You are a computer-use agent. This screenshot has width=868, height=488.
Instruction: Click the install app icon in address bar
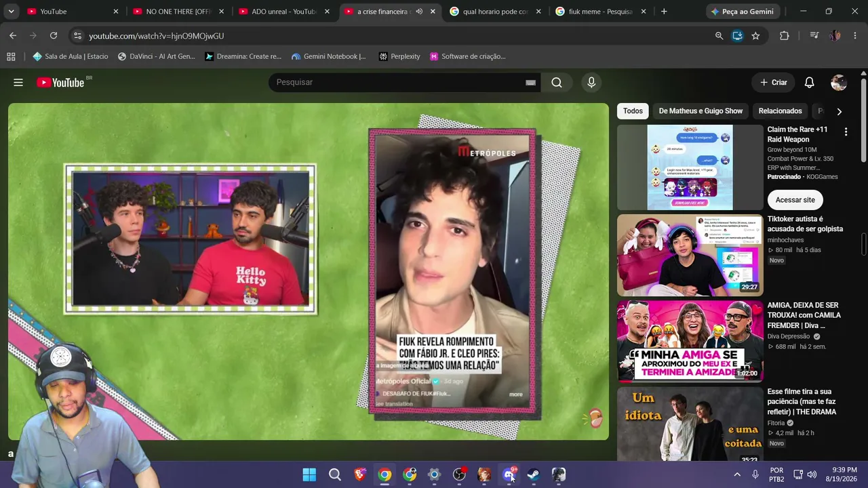coord(737,36)
